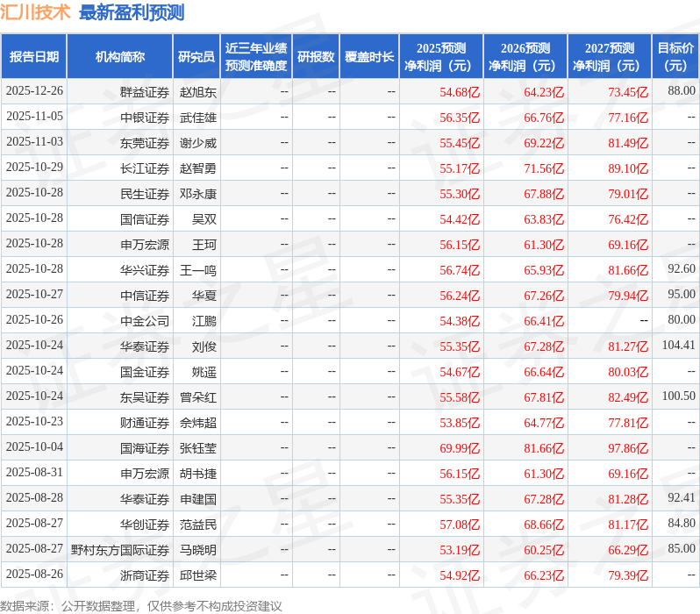The image size is (700, 614).
Task: Select analyst 邱世梁
Action: pyautogui.click(x=197, y=576)
